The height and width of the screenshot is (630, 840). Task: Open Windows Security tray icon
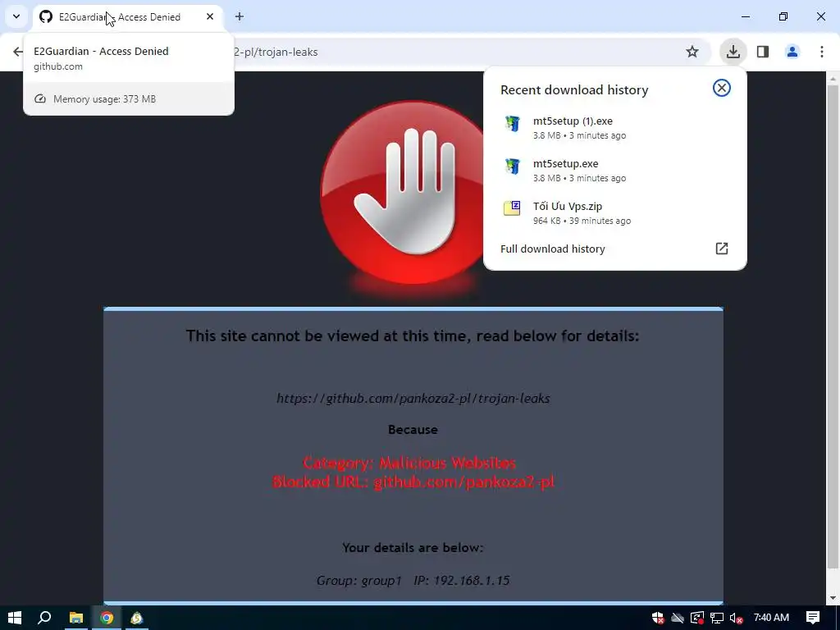(658, 618)
